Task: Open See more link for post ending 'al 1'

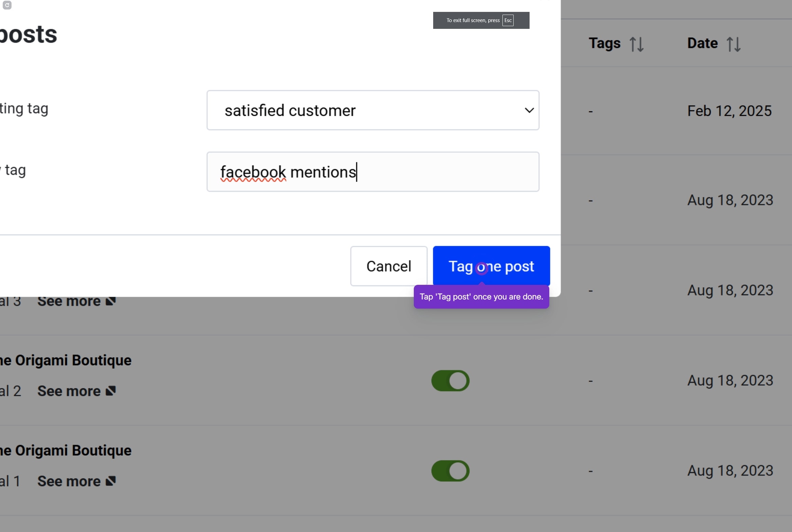Action: coord(77,481)
